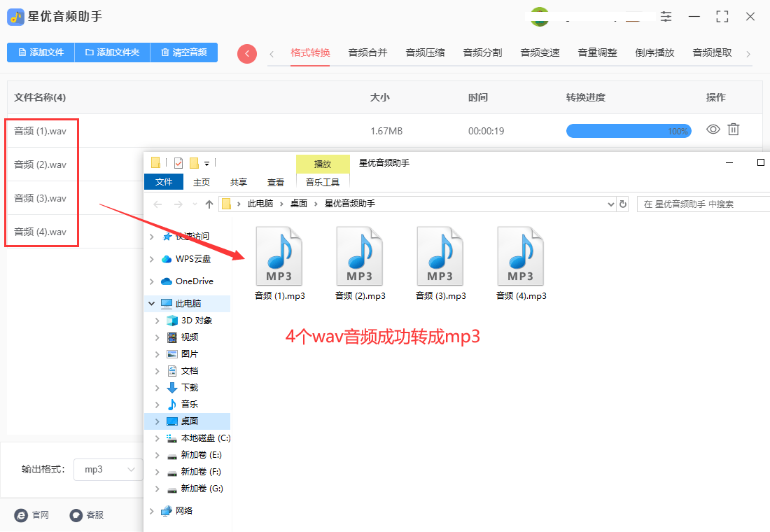Screen dimensions: 770x532
Task: Switch to the 音频合并 tab
Action: click(x=367, y=52)
